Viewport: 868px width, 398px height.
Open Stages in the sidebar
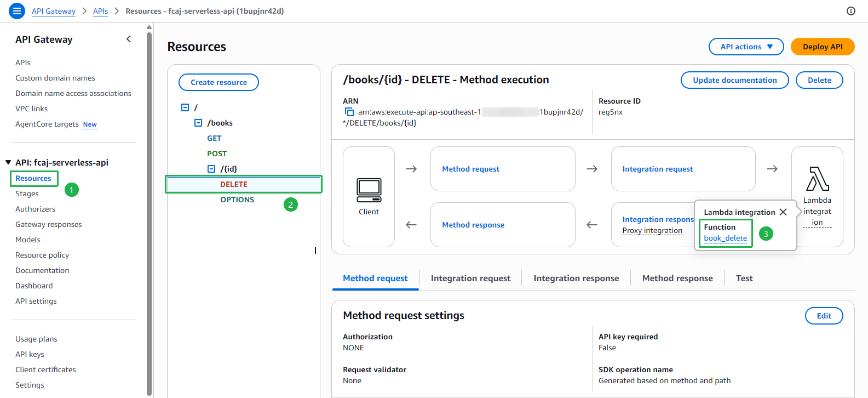[27, 194]
